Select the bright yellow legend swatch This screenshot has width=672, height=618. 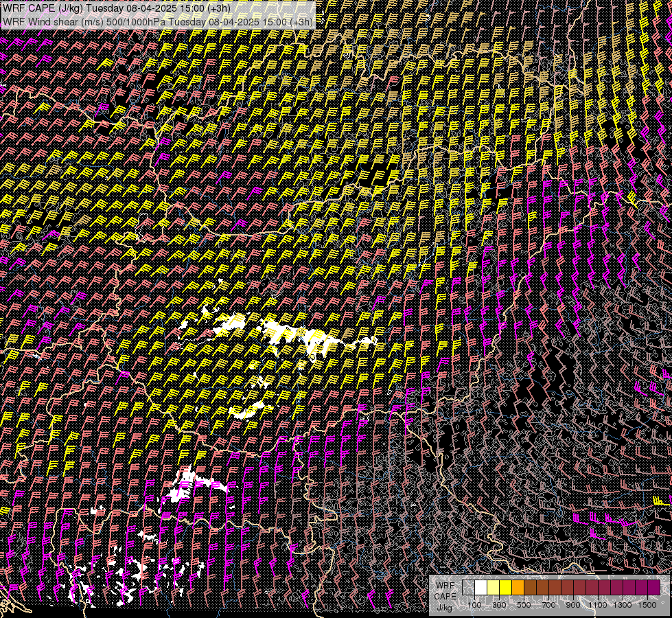click(505, 587)
